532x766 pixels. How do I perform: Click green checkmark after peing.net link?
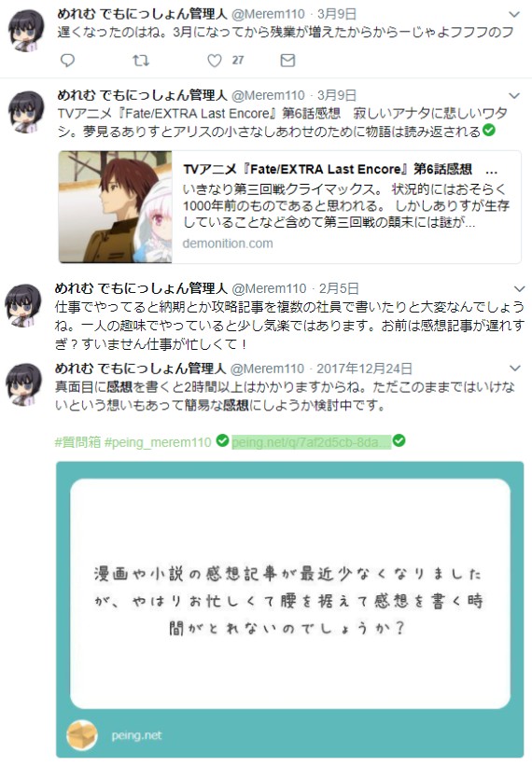[x=399, y=440]
